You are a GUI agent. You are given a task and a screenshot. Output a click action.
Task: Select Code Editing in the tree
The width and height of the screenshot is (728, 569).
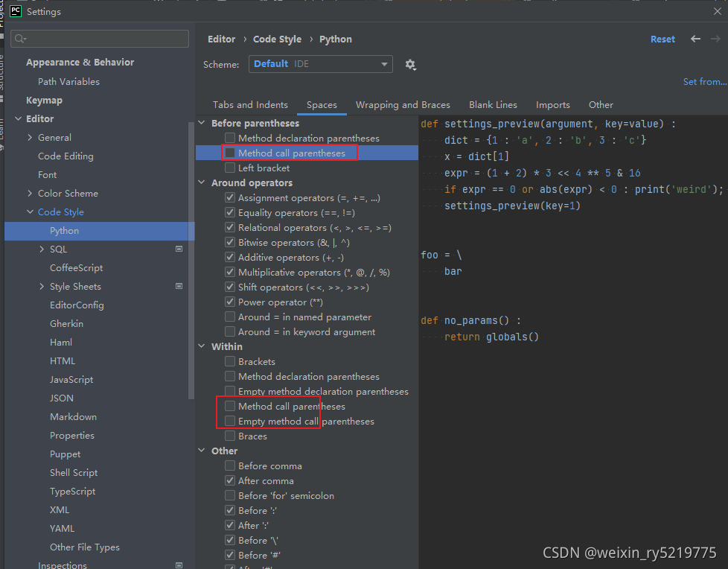tap(66, 156)
